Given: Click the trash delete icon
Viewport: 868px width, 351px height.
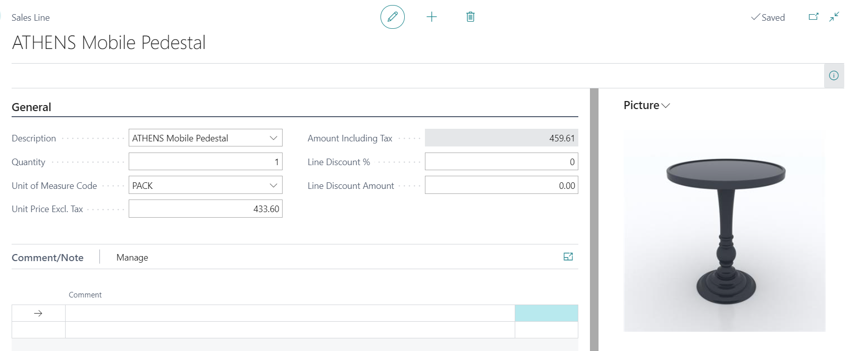Looking at the screenshot, I should click(470, 17).
